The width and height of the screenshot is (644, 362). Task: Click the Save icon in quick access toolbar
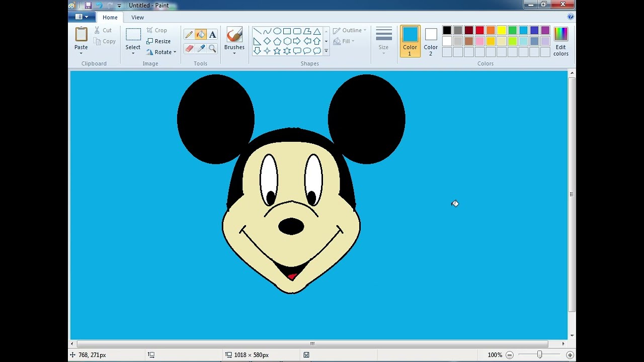point(88,6)
